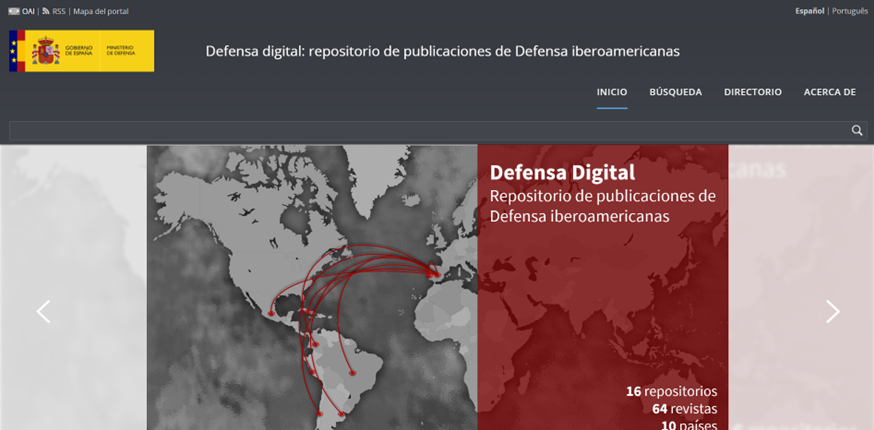Image resolution: width=874 pixels, height=430 pixels.
Task: Go to previous slide with left arrow
Action: coord(43,311)
